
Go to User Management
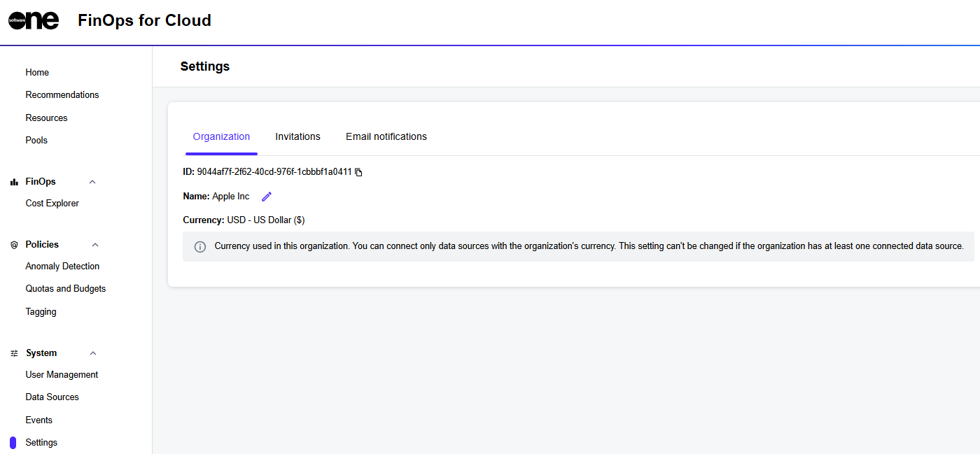pyautogui.click(x=62, y=374)
